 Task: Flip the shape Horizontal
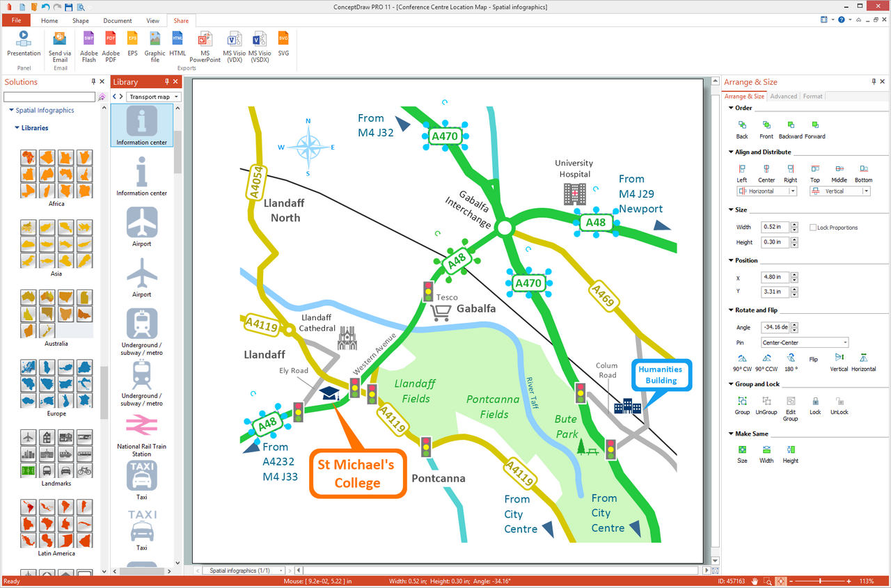pos(864,363)
